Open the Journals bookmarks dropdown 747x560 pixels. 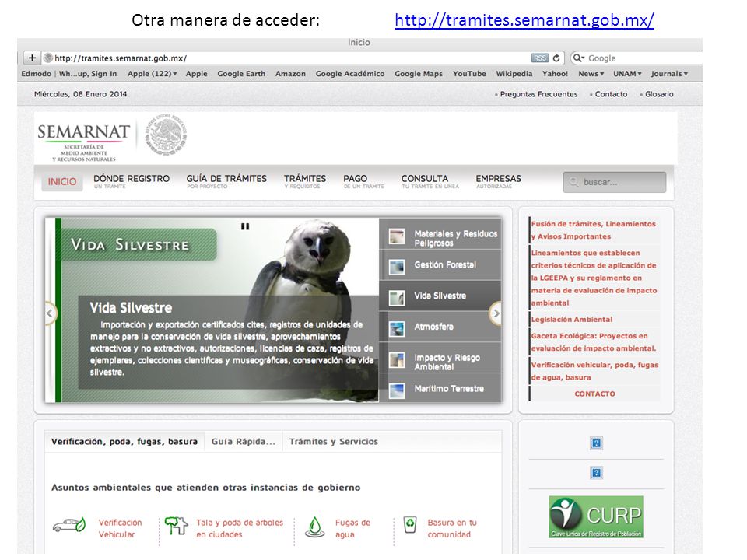669,74
